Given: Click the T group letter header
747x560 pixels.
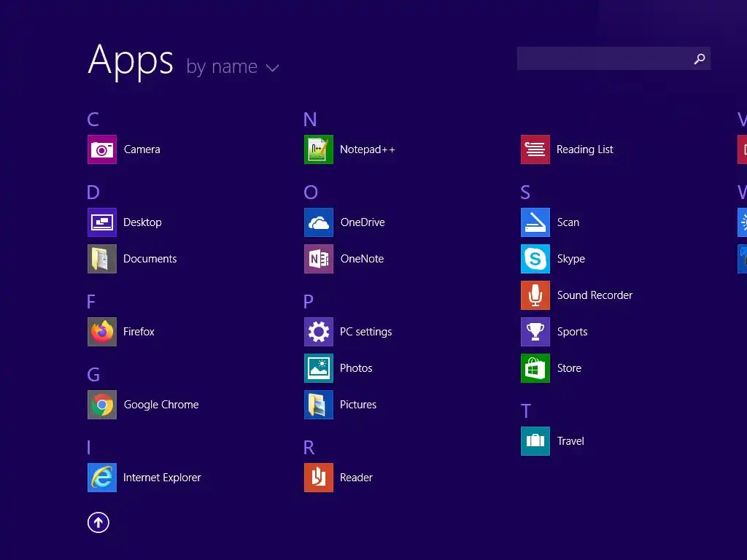Looking at the screenshot, I should (x=526, y=411).
